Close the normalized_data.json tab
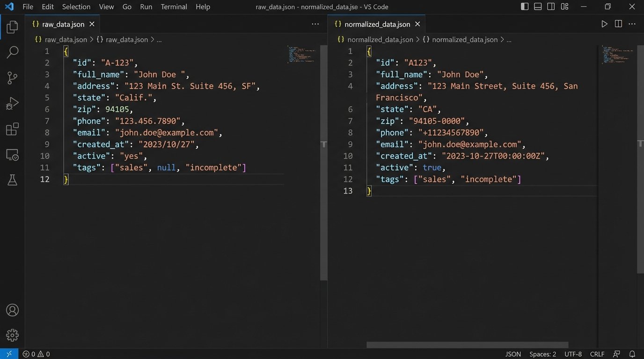 [417, 24]
